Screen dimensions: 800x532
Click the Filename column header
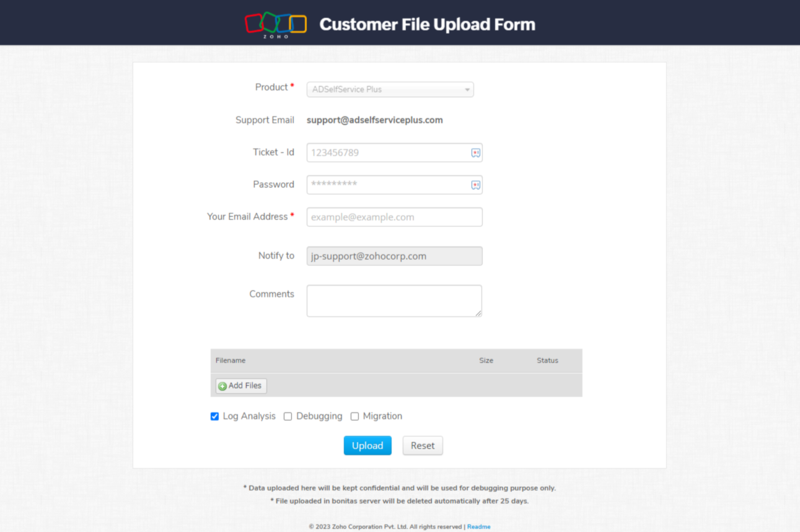click(231, 360)
